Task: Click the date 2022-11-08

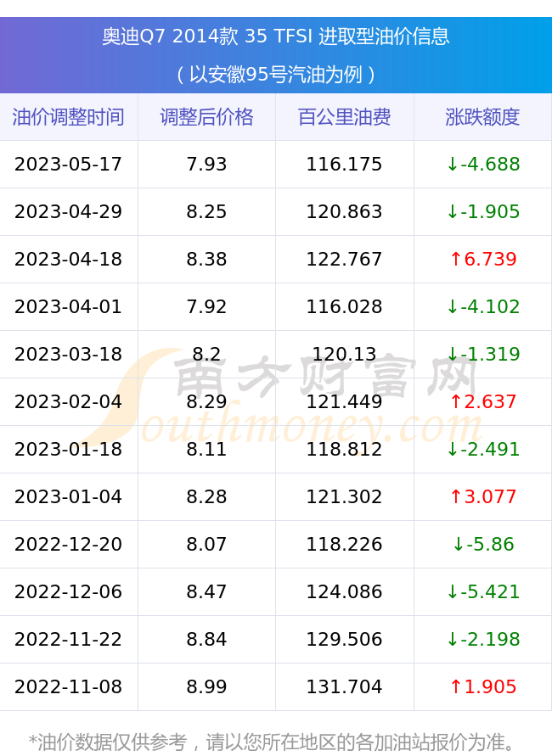Action: tap(69, 686)
